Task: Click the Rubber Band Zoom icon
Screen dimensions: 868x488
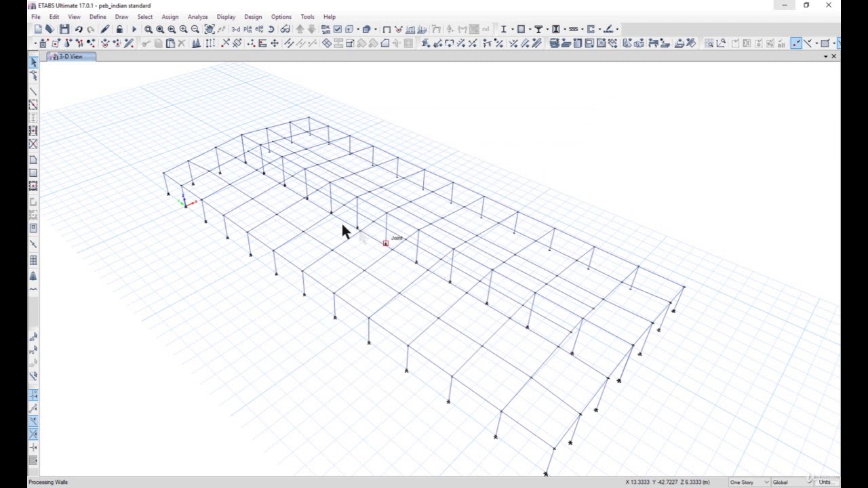Action: click(x=148, y=29)
